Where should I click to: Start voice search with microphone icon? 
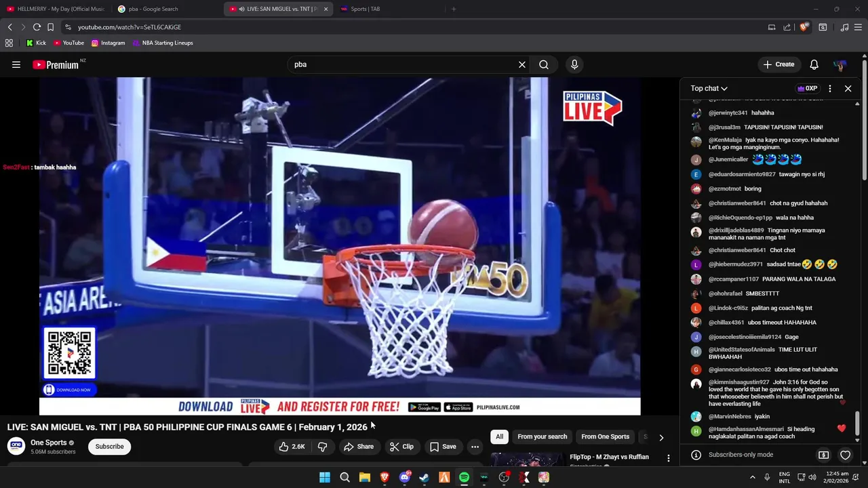tap(574, 64)
